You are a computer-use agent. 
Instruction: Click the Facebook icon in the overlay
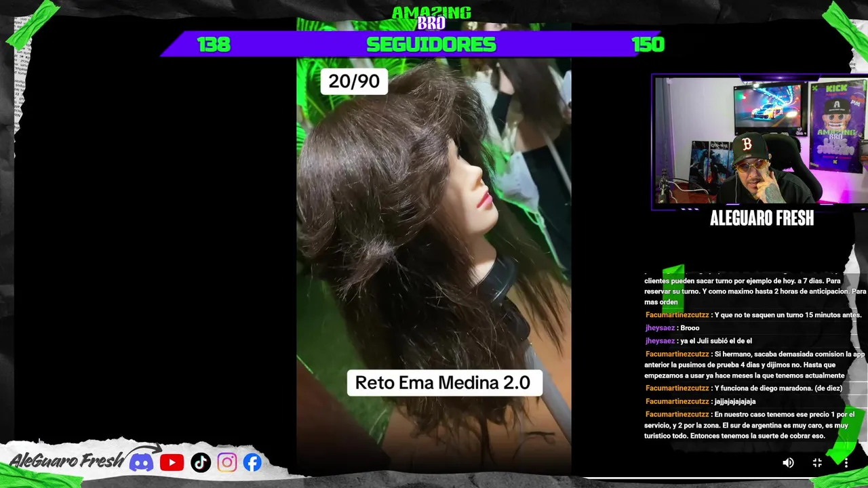click(252, 463)
